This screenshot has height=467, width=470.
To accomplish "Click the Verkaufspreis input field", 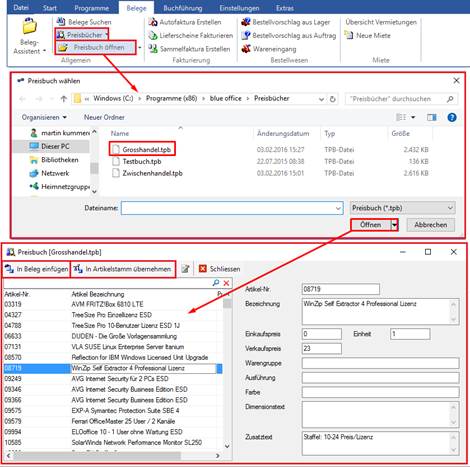I will tap(322, 349).
